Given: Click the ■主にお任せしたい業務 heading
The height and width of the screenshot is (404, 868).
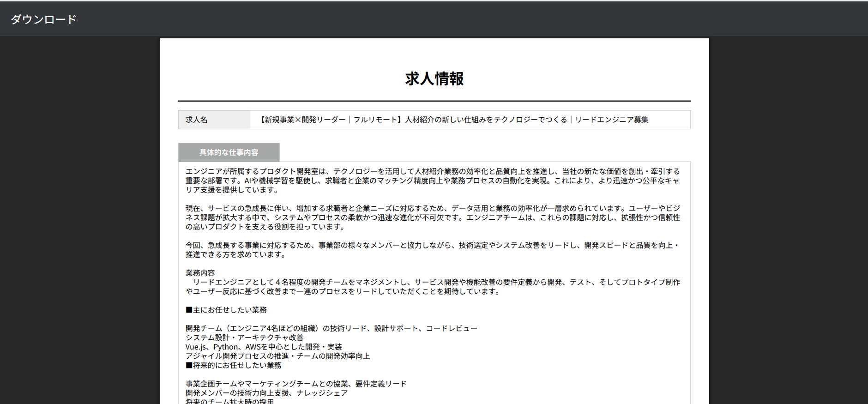Looking at the screenshot, I should 226,310.
